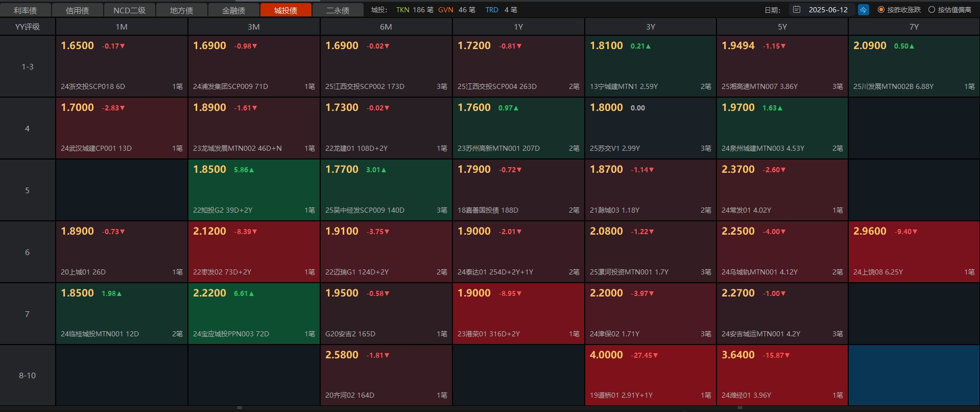This screenshot has width=980, height=412.
Task: Open the 22迈瑞G1 124D+2Y cell
Action: pyautogui.click(x=386, y=252)
